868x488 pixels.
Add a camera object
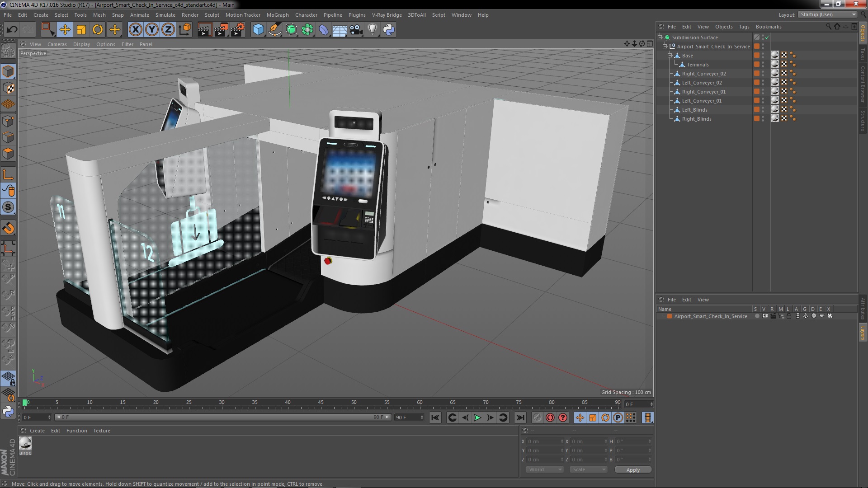pyautogui.click(x=356, y=30)
